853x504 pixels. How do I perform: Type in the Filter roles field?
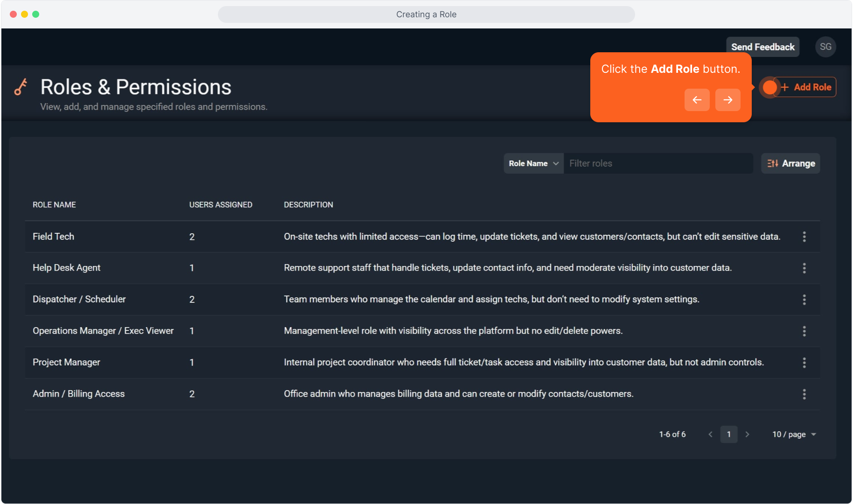658,163
